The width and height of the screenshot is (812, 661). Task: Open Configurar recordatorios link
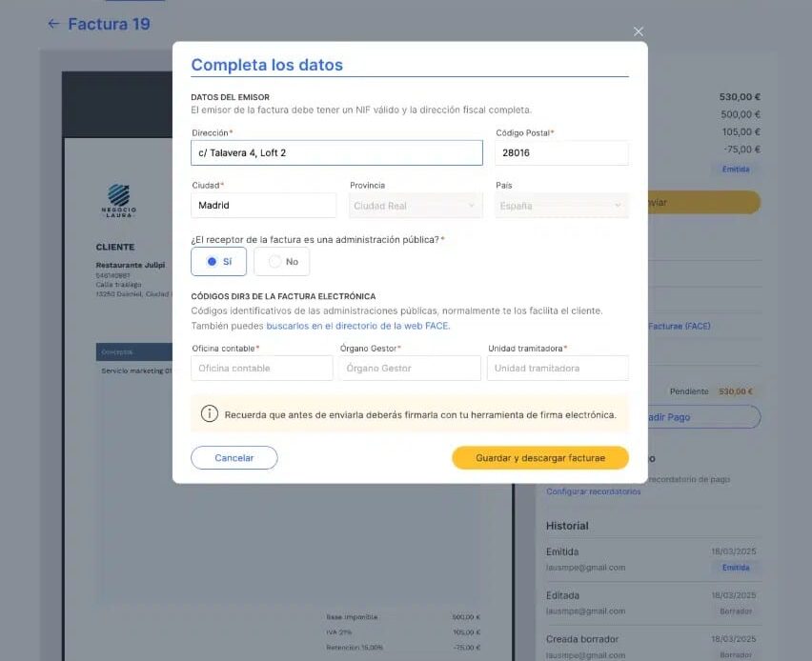(594, 491)
